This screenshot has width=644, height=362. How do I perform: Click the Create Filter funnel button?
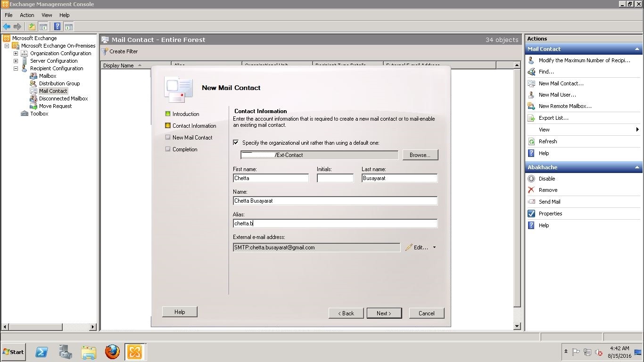pos(120,51)
